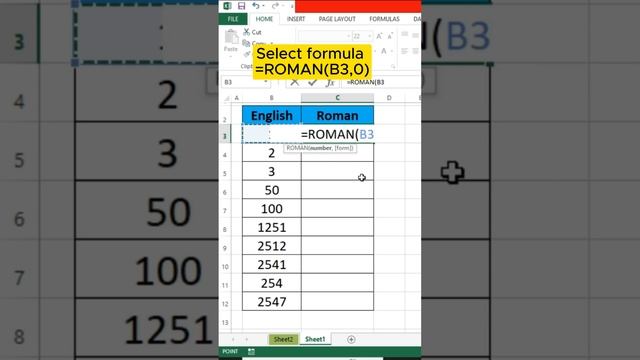Redo the last undone action
This screenshot has height=360, width=640.
[275, 6]
